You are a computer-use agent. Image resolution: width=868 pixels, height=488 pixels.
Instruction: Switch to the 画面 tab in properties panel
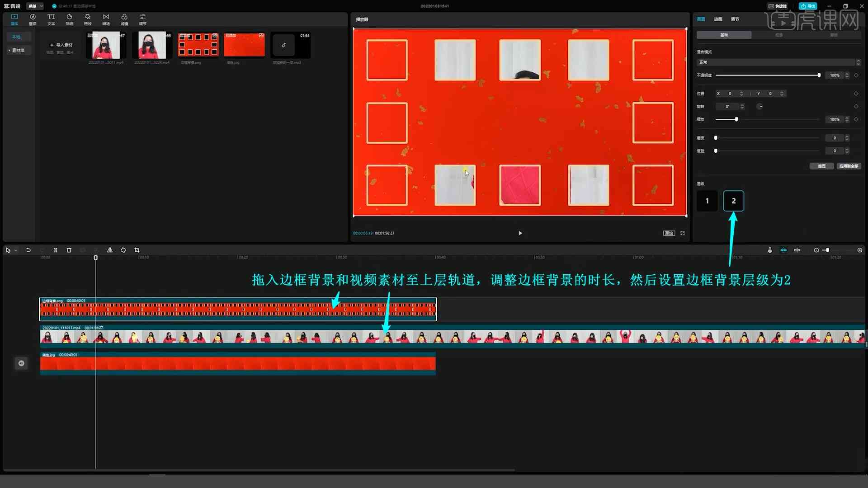[x=701, y=19]
